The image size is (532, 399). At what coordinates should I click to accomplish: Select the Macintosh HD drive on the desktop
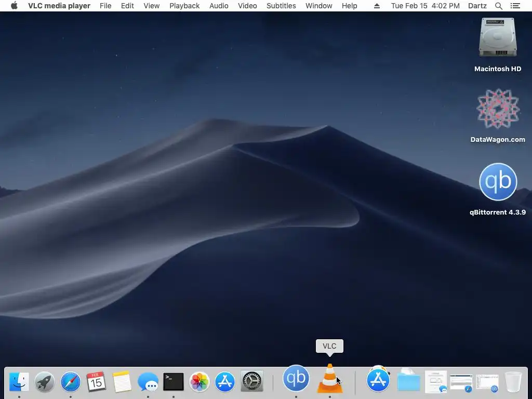498,37
